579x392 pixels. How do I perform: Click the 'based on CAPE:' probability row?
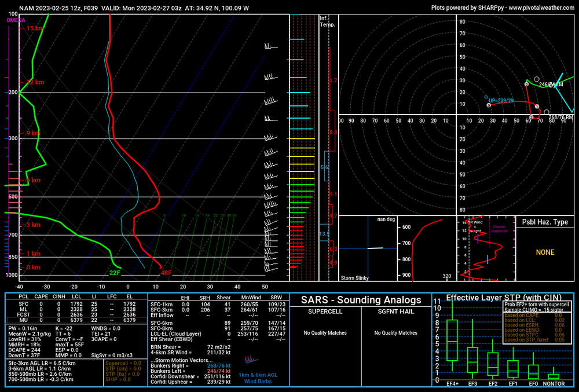tap(533, 315)
